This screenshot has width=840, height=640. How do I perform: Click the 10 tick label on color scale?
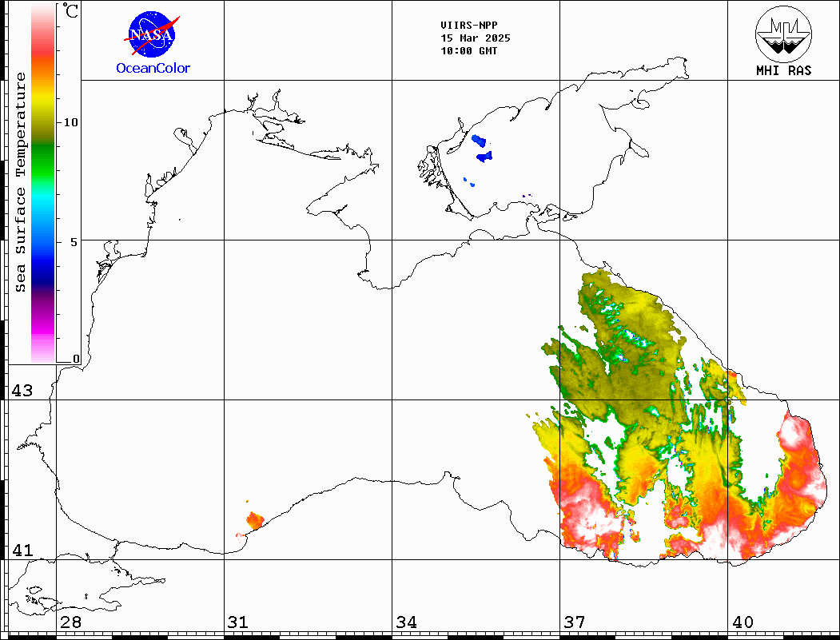click(70, 122)
